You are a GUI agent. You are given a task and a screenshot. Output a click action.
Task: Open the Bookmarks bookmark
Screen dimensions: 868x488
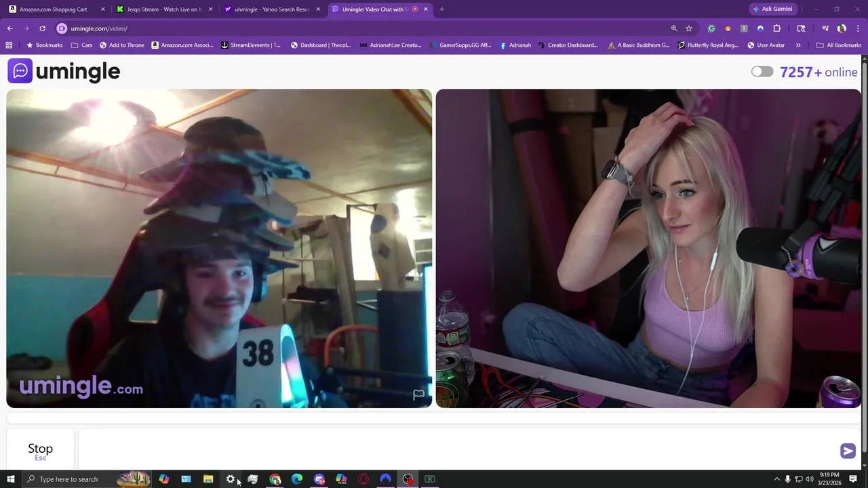pos(44,45)
